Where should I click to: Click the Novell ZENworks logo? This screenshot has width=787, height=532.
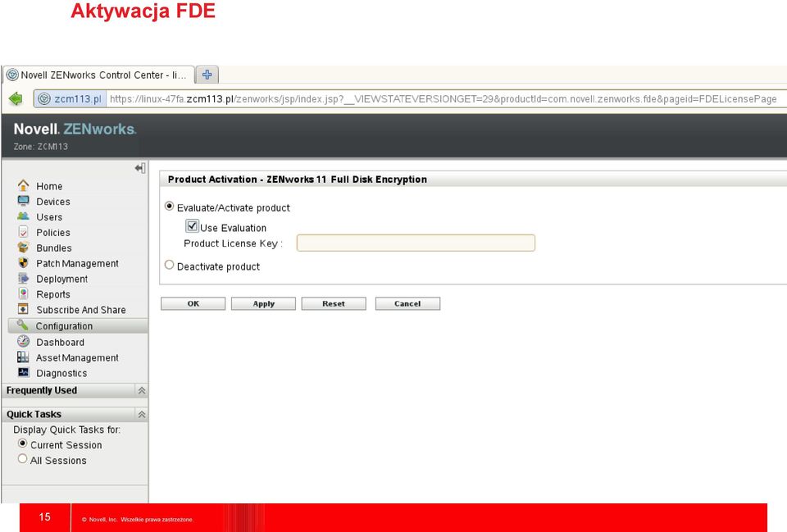pyautogui.click(x=75, y=129)
